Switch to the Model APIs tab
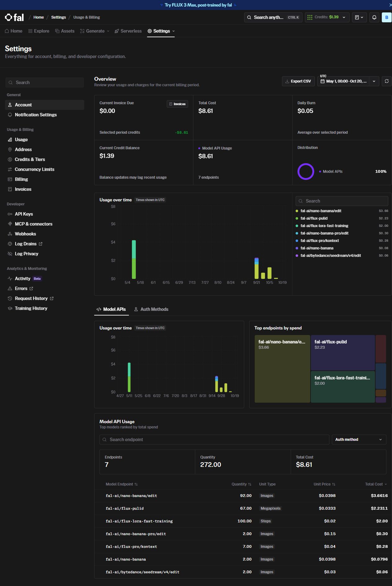392x586 pixels. pos(111,309)
